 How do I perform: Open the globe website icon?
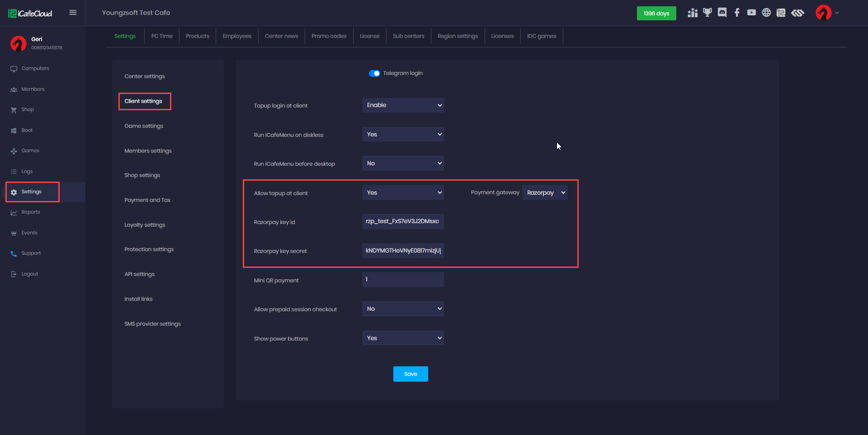(766, 13)
